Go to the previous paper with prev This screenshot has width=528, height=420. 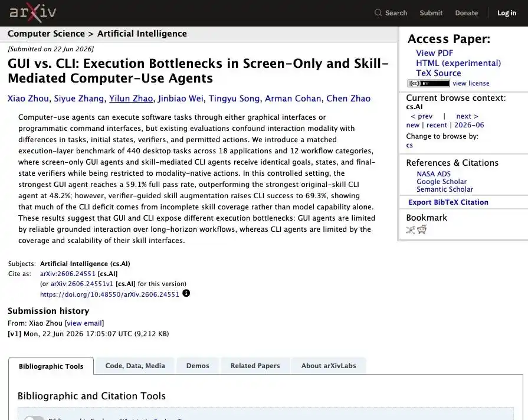pyautogui.click(x=422, y=116)
